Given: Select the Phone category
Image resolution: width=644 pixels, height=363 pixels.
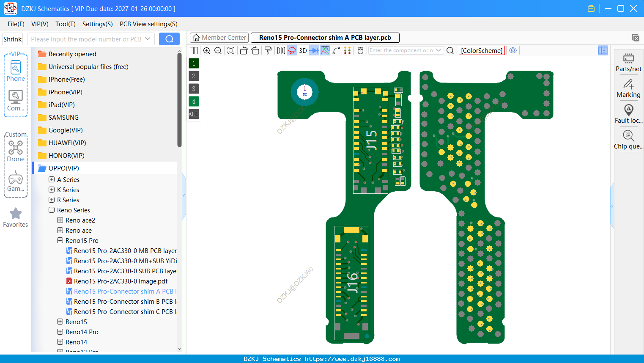Looking at the screenshot, I should click(x=16, y=71).
